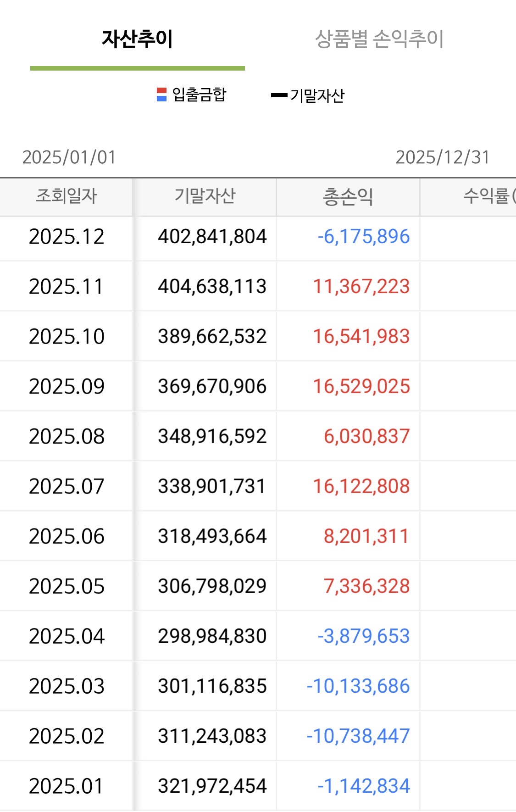Switch to the 자산추이 tab
This screenshot has width=516, height=812.
137,39
